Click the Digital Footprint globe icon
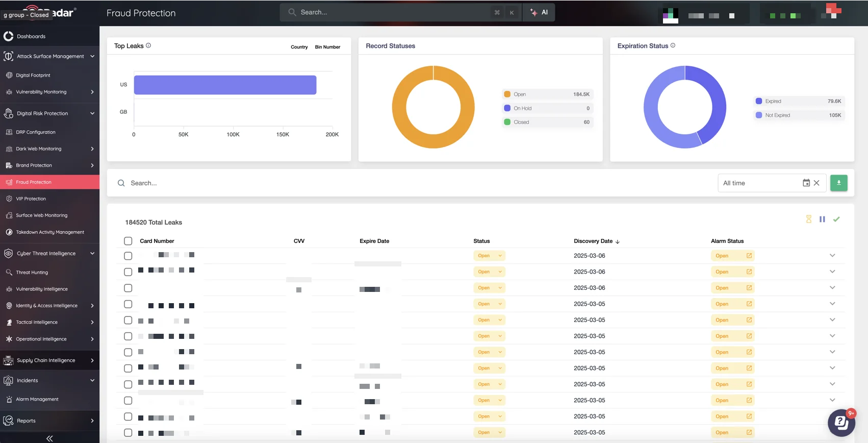This screenshot has height=443, width=868. click(9, 75)
